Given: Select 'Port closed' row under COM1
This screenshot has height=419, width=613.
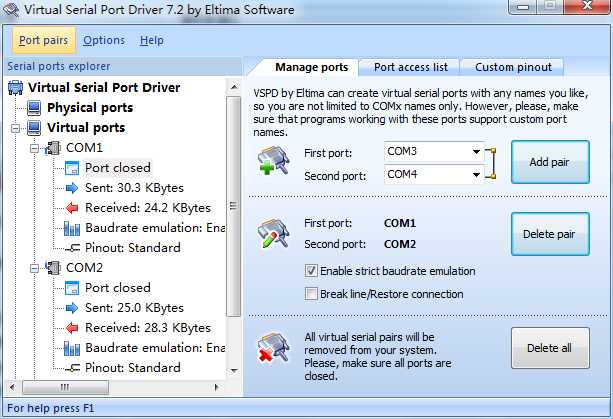Looking at the screenshot, I should [x=118, y=168].
